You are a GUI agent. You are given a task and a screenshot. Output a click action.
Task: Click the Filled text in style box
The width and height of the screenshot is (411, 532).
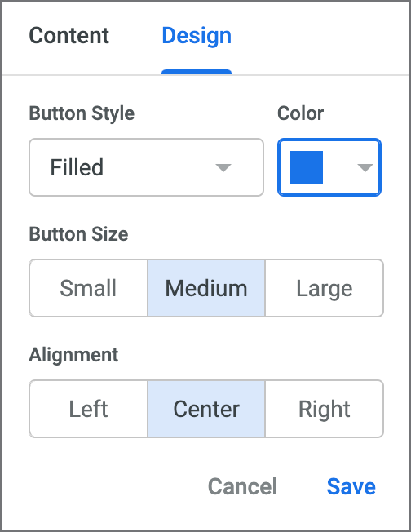point(77,167)
